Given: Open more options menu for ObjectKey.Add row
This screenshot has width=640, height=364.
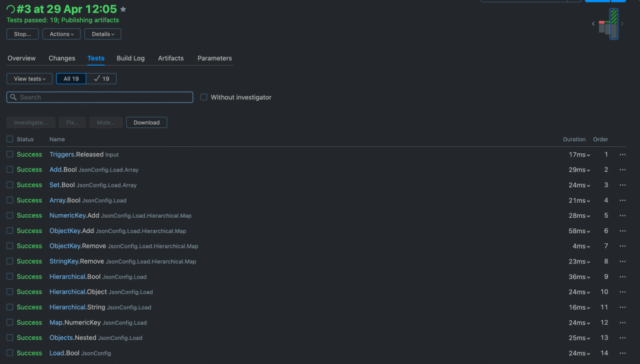Looking at the screenshot, I should [622, 231].
